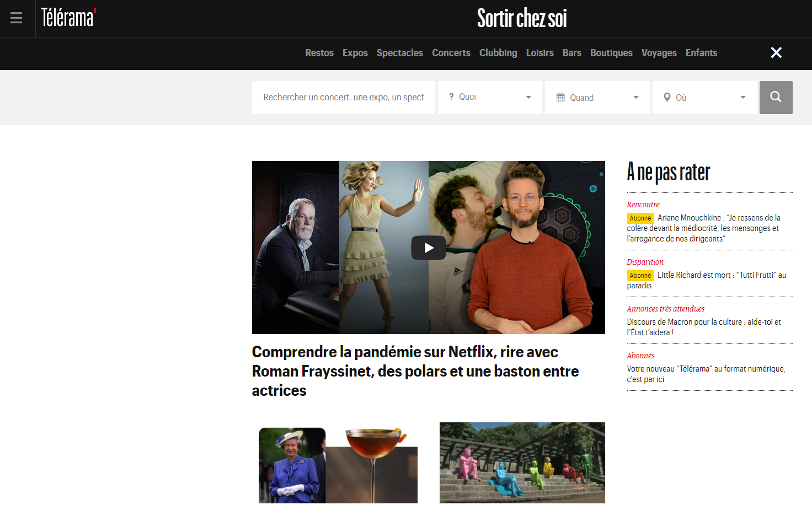Close the Sortir navigation bar
This screenshot has width=812, height=505.
[x=776, y=52]
